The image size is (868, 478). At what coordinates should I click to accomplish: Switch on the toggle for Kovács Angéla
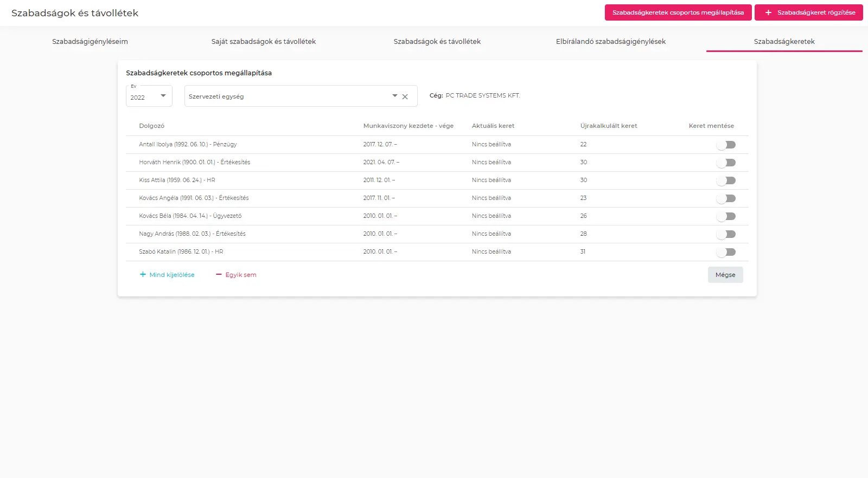pos(725,198)
